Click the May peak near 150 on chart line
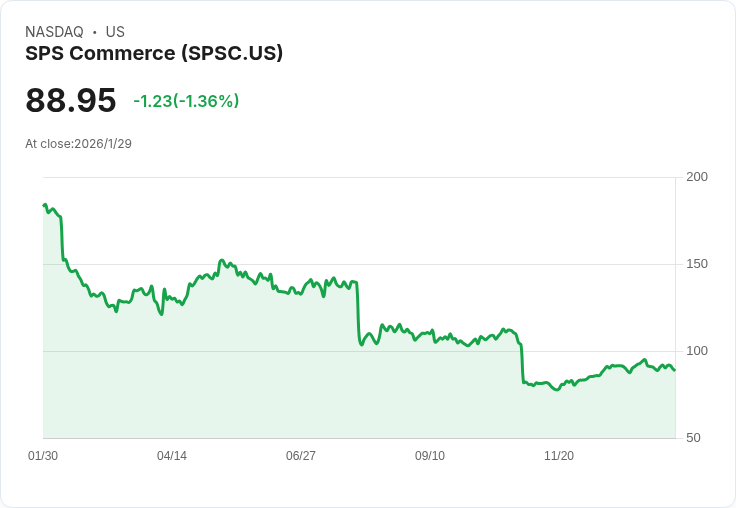 [x=222, y=260]
